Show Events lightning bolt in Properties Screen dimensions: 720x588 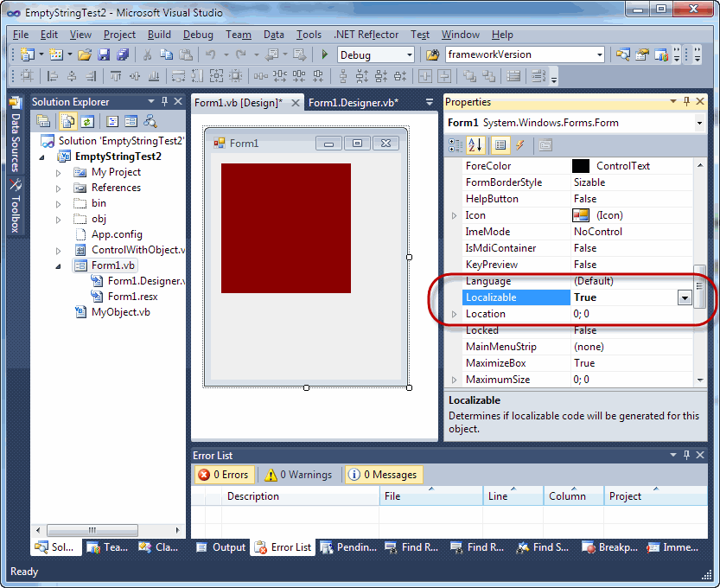tap(519, 145)
